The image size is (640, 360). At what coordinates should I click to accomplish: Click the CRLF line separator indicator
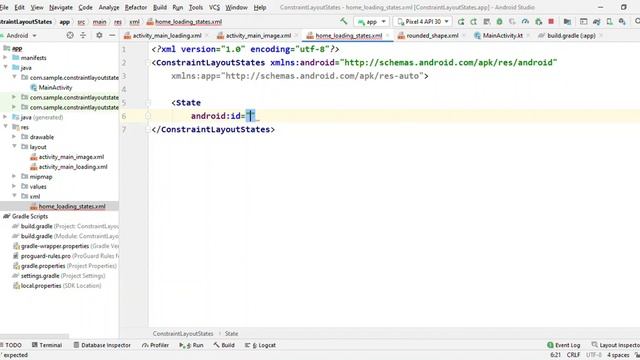tap(573, 355)
